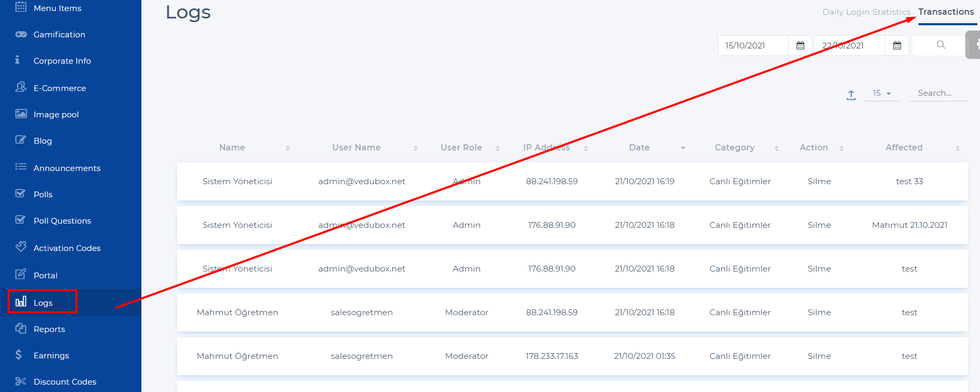Click the magnifier search button by the dates
Screen dimensions: 980x392
click(941, 45)
